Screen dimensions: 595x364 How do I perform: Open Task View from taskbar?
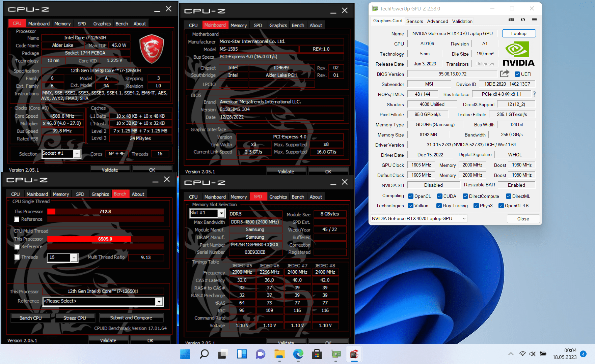pos(223,354)
